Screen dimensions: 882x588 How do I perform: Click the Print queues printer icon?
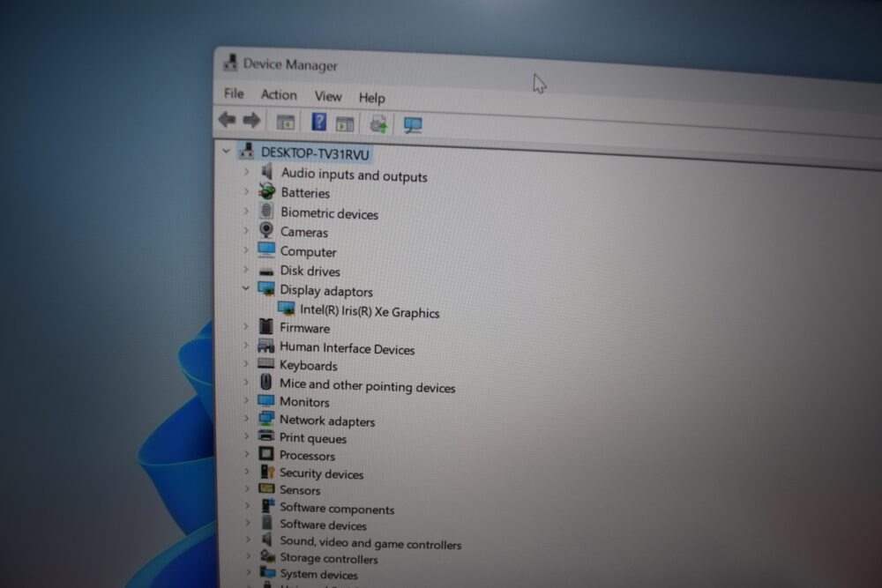[265, 436]
